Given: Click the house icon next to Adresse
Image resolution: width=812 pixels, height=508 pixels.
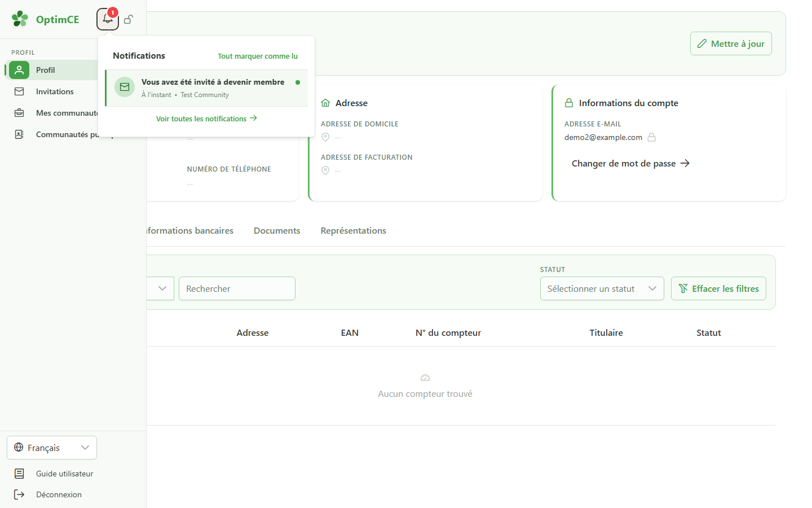Looking at the screenshot, I should [x=325, y=103].
